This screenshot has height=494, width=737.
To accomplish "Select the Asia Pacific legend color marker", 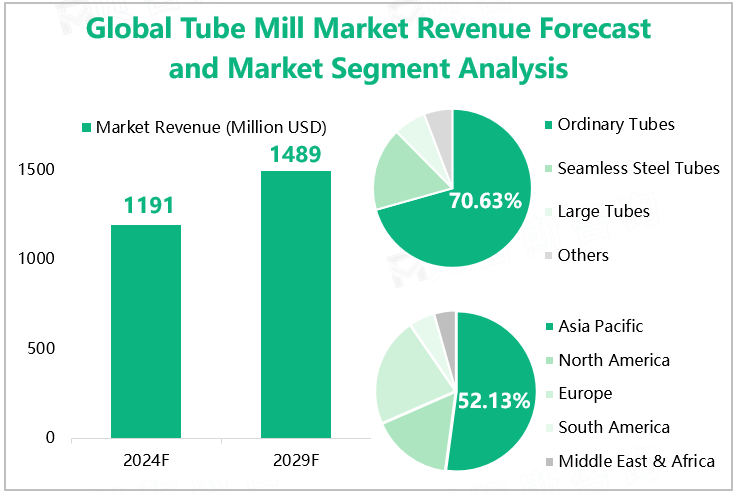I will pyautogui.click(x=547, y=327).
